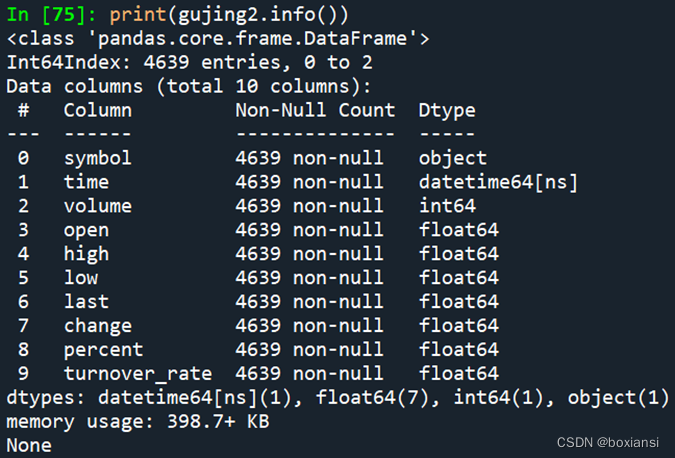Click the 'Non-Null Count' column header

pos(315,110)
